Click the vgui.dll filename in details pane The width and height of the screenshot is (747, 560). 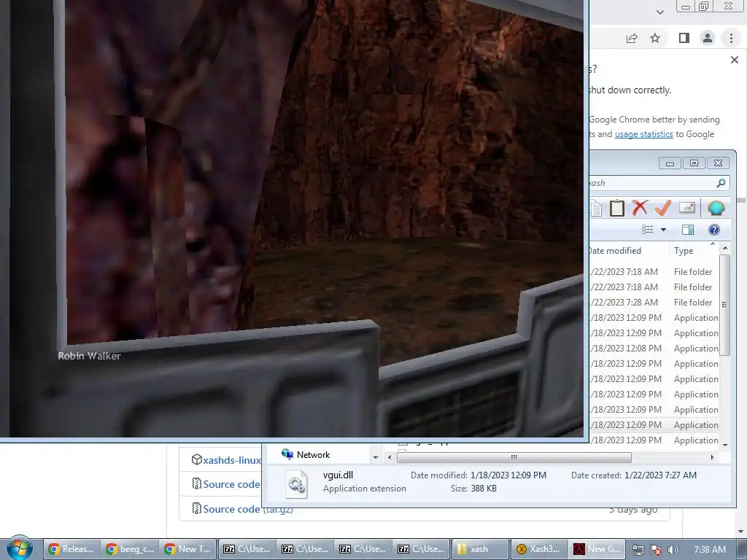coord(338,475)
